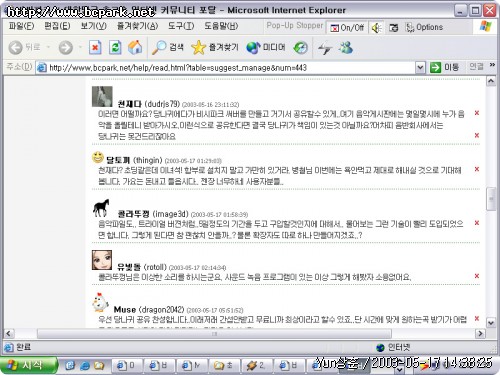Open the Messenger people icon
Viewport: 500px width, 375px height.
coord(346,48)
